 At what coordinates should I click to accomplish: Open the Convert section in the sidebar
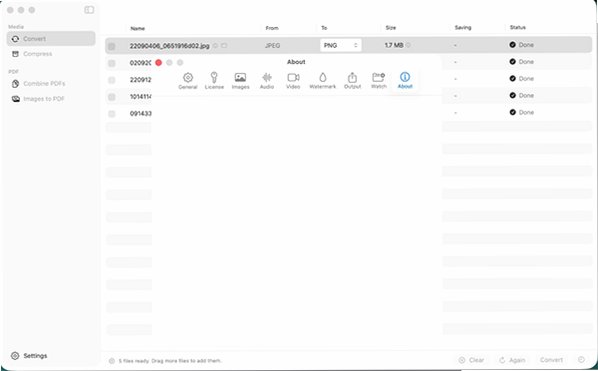51,39
